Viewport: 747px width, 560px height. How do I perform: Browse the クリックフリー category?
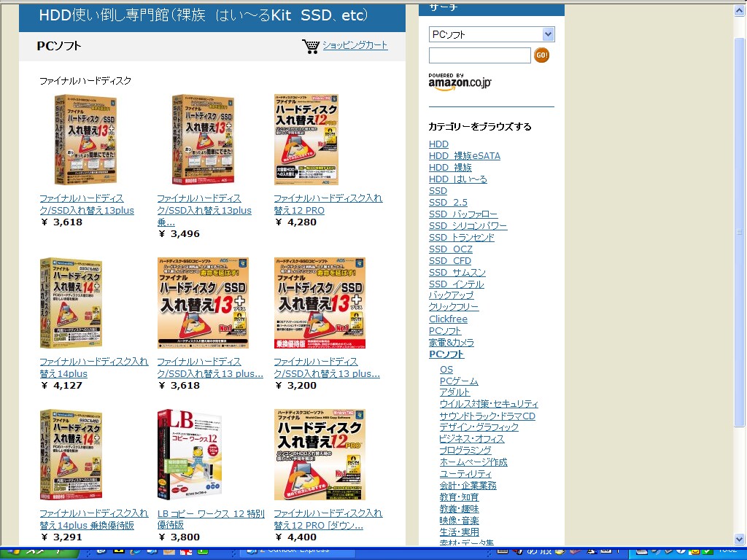click(454, 307)
